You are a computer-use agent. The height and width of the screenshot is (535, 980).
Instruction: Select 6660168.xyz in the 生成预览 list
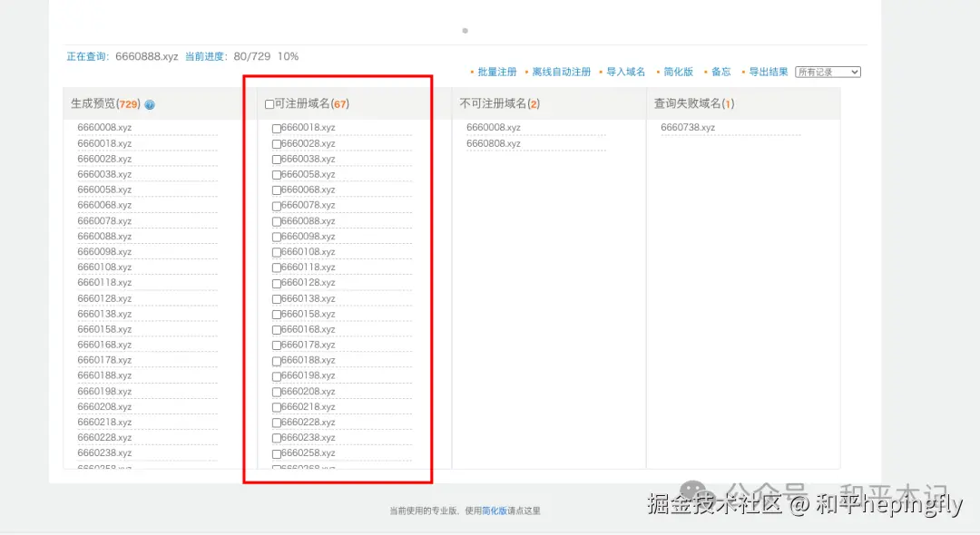104,345
